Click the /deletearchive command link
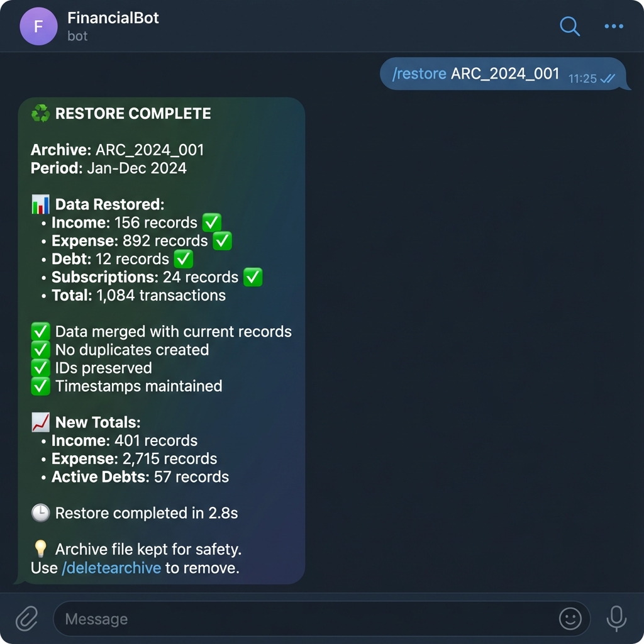 pos(111,568)
